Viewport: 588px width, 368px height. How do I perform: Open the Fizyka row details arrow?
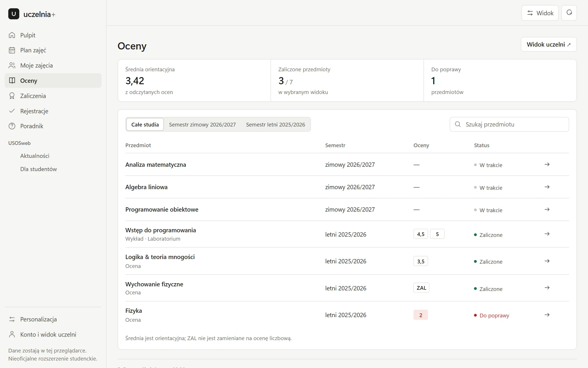click(x=547, y=315)
